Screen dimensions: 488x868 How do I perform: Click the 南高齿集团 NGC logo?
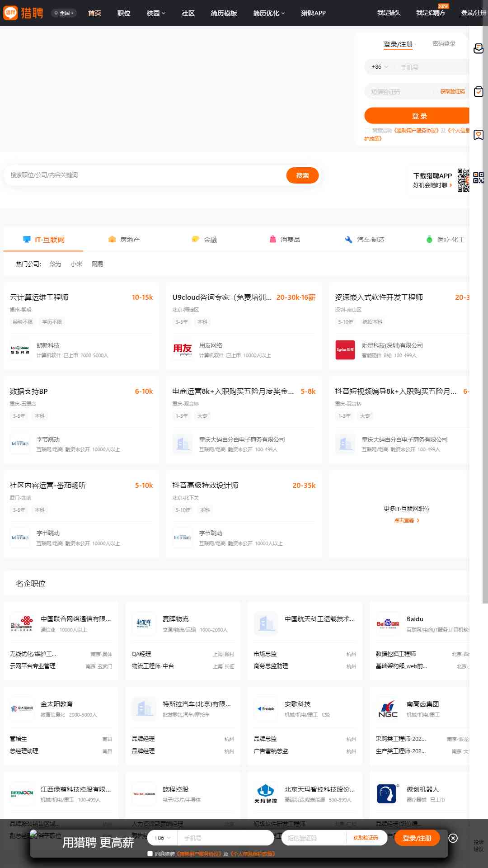pos(388,709)
